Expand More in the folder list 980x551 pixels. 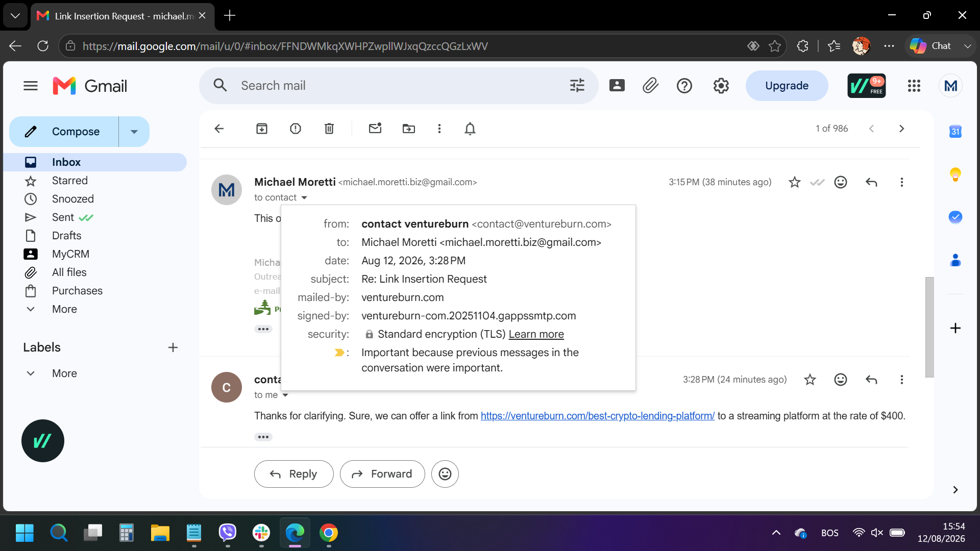pyautogui.click(x=64, y=309)
